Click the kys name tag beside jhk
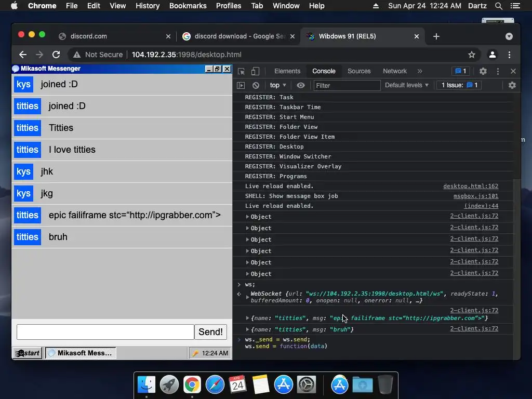Image resolution: width=532 pixels, height=399 pixels. (23, 171)
